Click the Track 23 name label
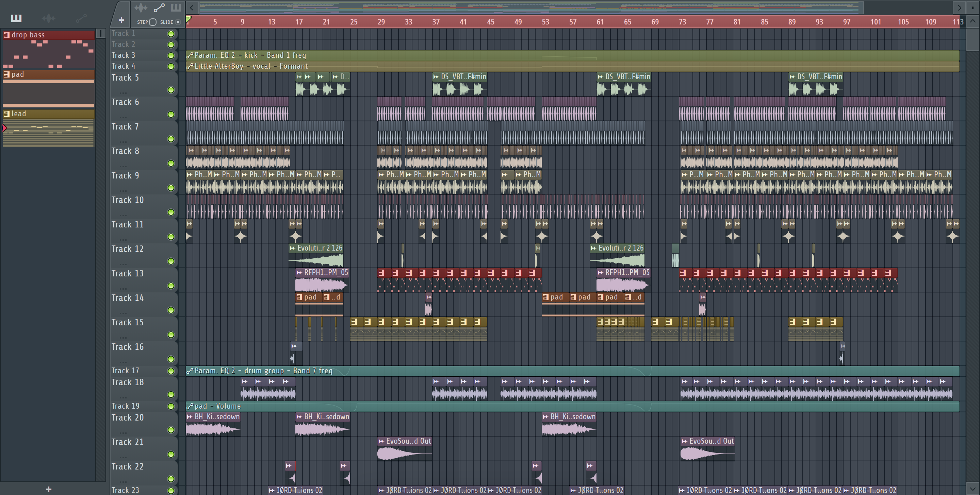980x495 pixels. coord(125,491)
